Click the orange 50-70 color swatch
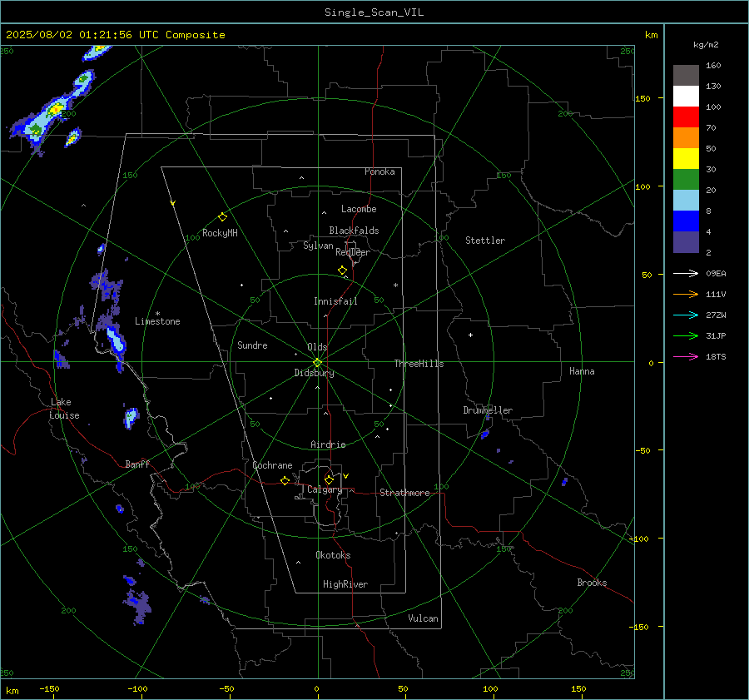 point(686,138)
